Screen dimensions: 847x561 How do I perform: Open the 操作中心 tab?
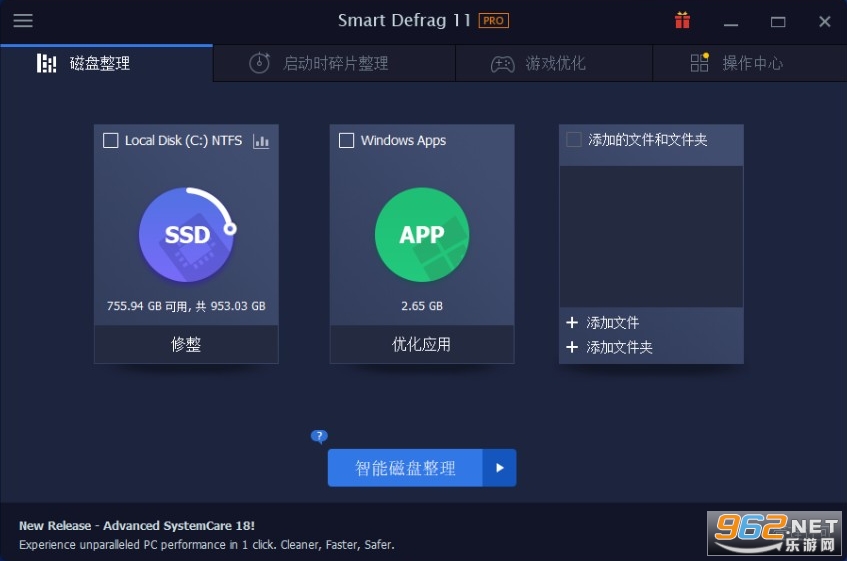click(x=750, y=63)
